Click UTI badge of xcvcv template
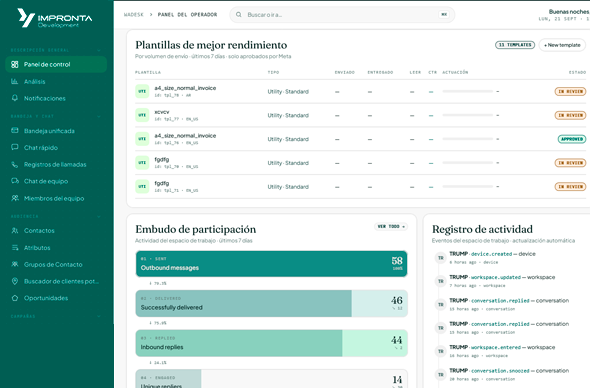The image size is (590, 388). pyautogui.click(x=142, y=115)
